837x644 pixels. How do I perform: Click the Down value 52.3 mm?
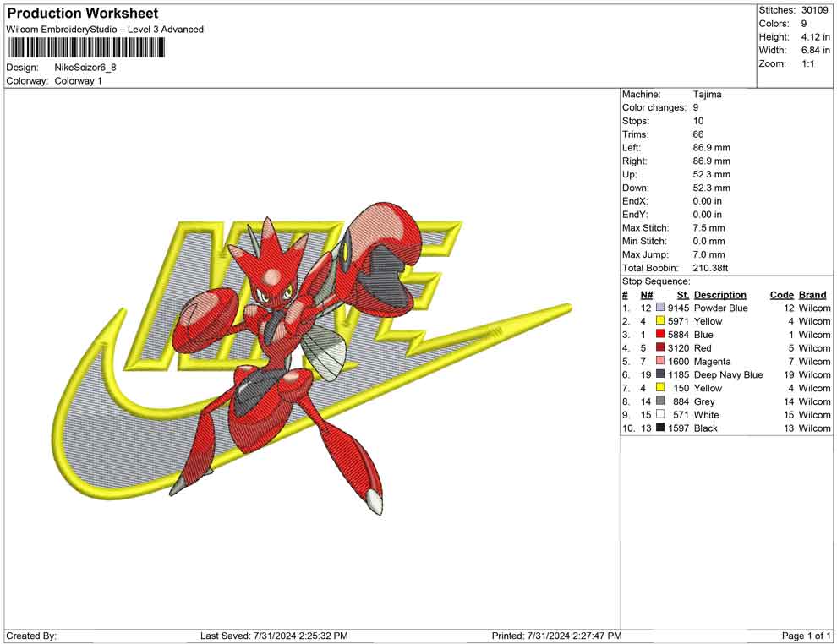712,188
